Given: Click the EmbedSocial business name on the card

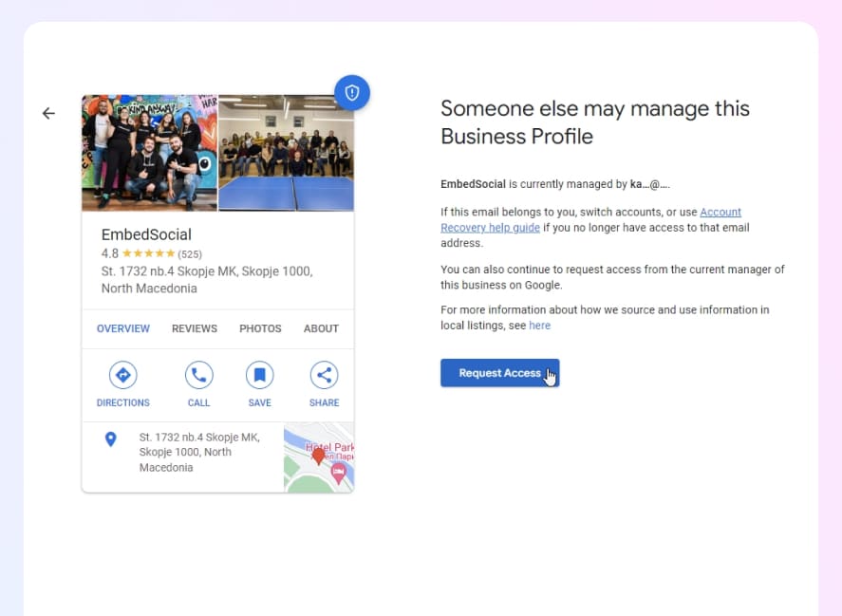Looking at the screenshot, I should pyautogui.click(x=146, y=234).
